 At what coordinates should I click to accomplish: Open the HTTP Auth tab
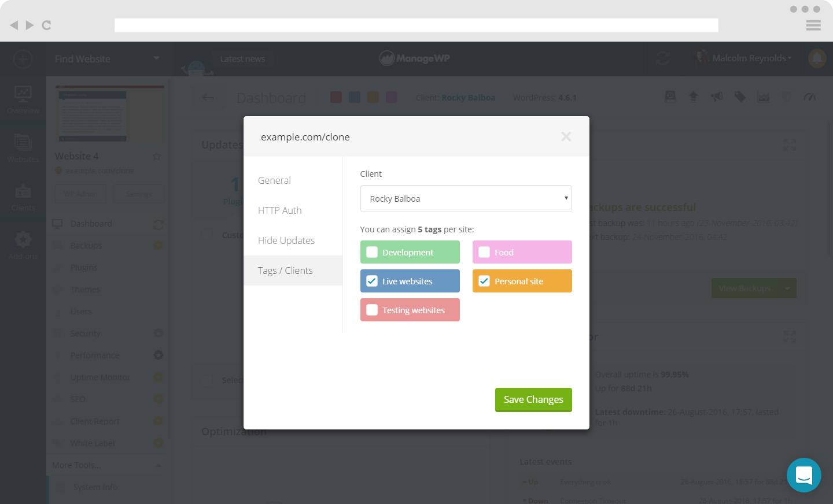pyautogui.click(x=293, y=210)
